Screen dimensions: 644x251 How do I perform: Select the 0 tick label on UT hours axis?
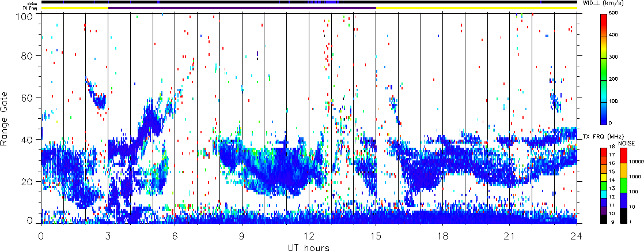tap(41, 236)
